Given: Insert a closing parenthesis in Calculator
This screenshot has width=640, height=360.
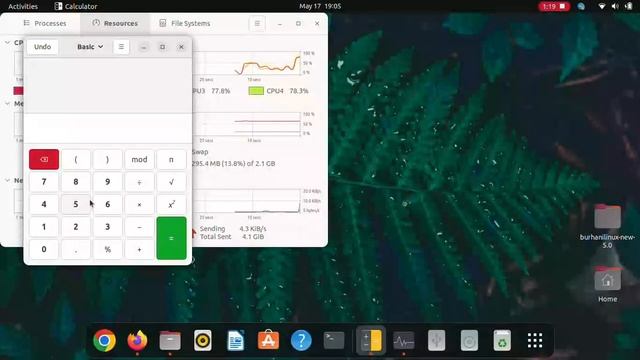Looking at the screenshot, I should click(107, 159).
